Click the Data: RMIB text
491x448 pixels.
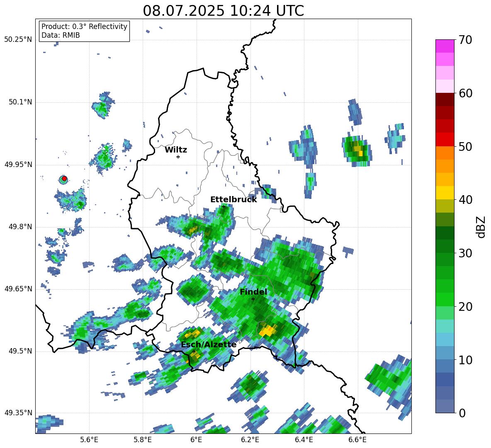point(61,35)
